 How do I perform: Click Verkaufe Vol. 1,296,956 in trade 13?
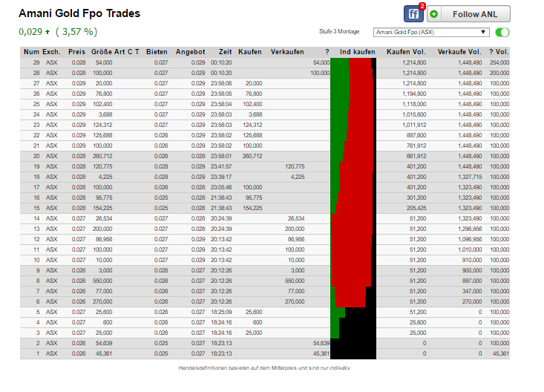(470, 229)
